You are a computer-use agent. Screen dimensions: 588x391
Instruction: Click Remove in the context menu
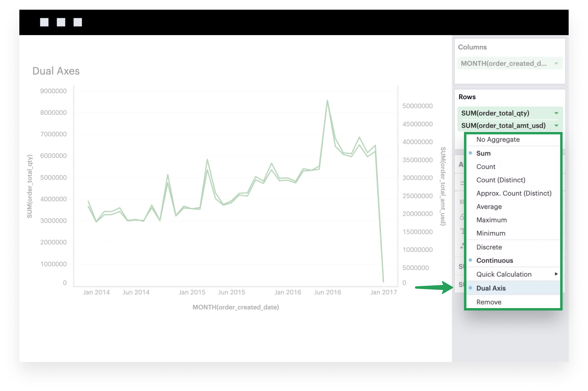click(x=489, y=302)
